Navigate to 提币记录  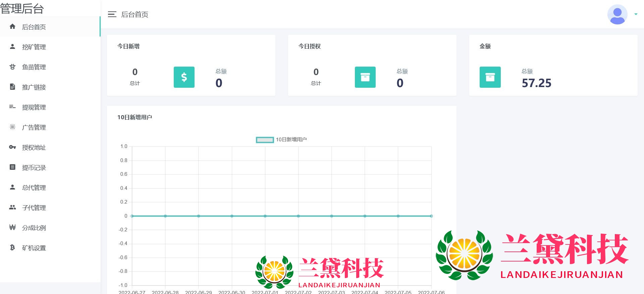click(34, 167)
